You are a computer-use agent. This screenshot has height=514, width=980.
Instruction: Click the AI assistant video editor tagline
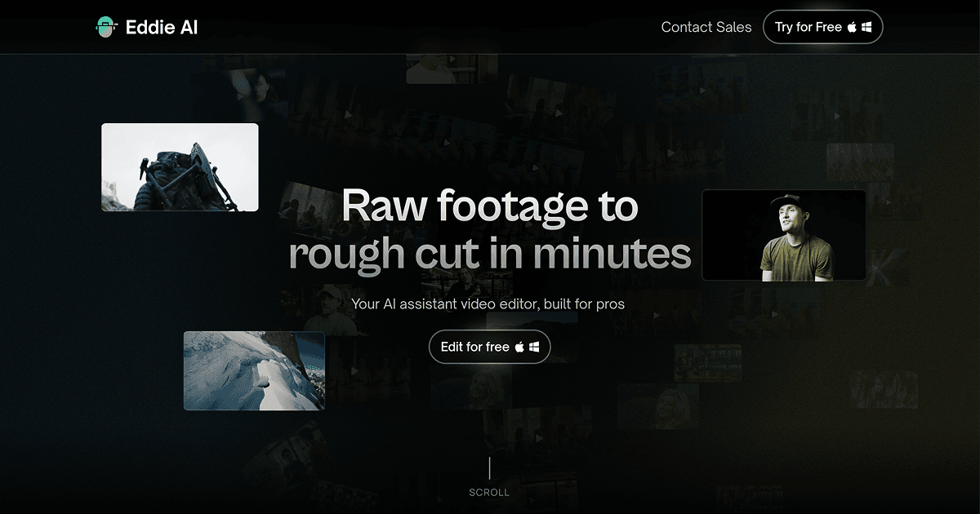pos(488,304)
